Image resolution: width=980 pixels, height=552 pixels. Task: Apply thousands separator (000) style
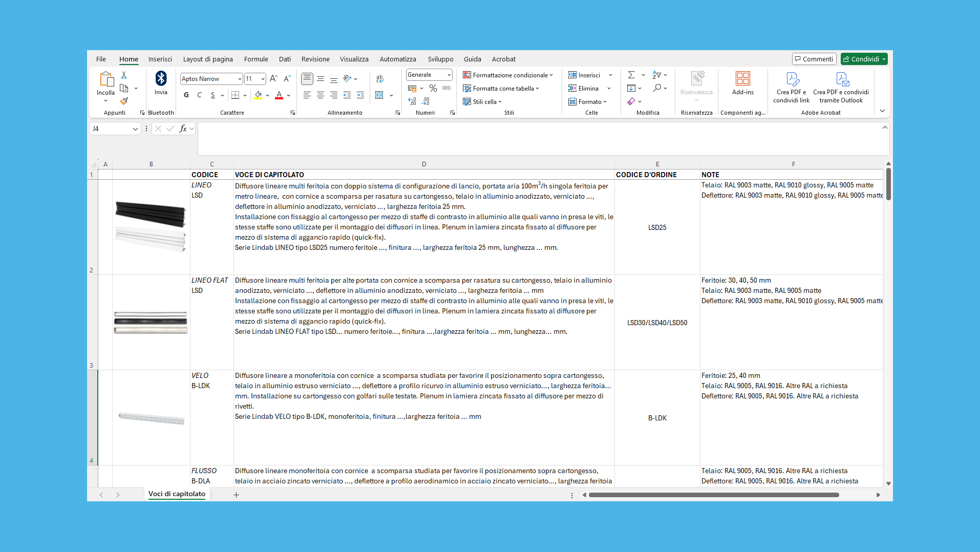pos(446,88)
